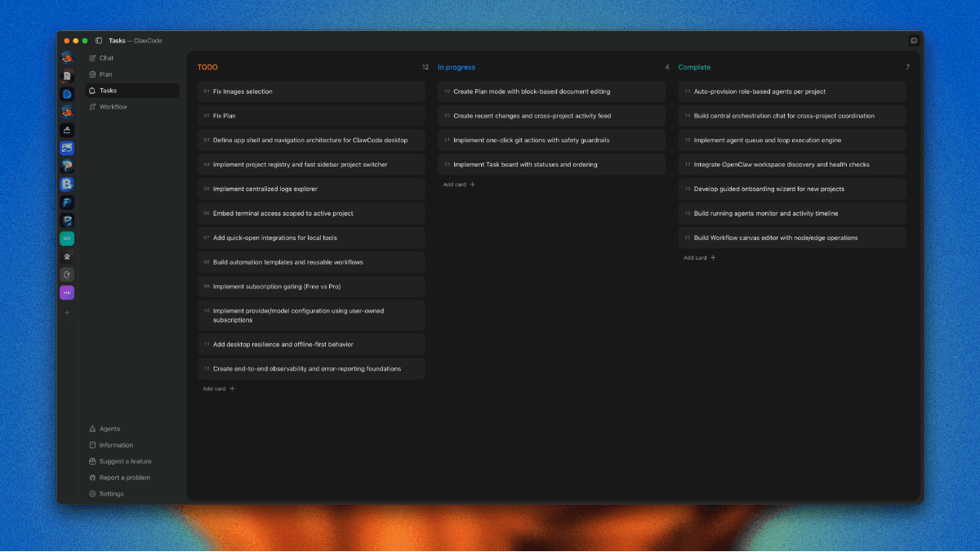The width and height of the screenshot is (980, 552).
Task: Open 'Implement Task board with statuses' card
Action: tap(551, 164)
